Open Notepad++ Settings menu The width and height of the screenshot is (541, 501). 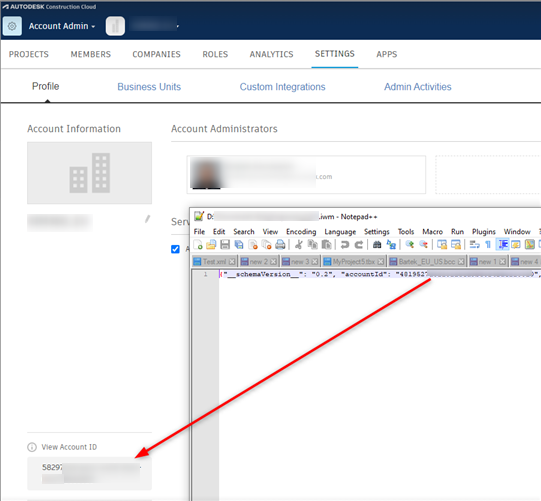point(376,232)
